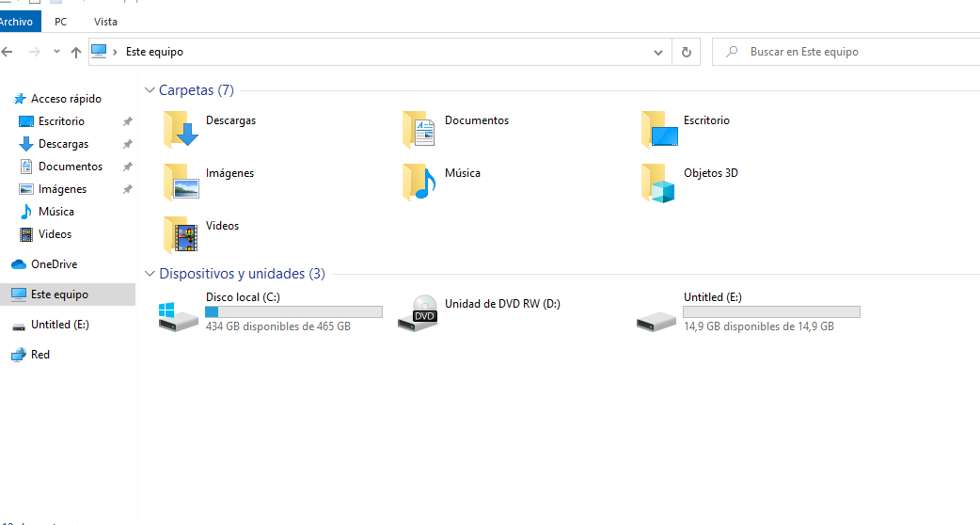Open the Documentos folder icon
Screen dimensions: 980x525
[x=420, y=130]
